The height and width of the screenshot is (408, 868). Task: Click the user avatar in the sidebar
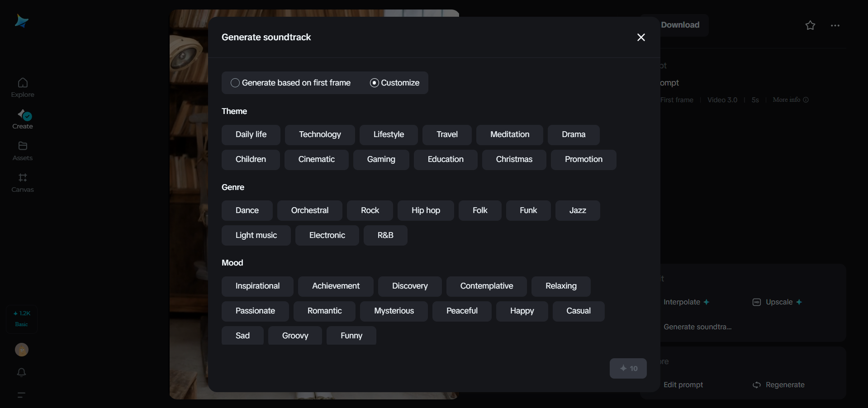[21, 350]
